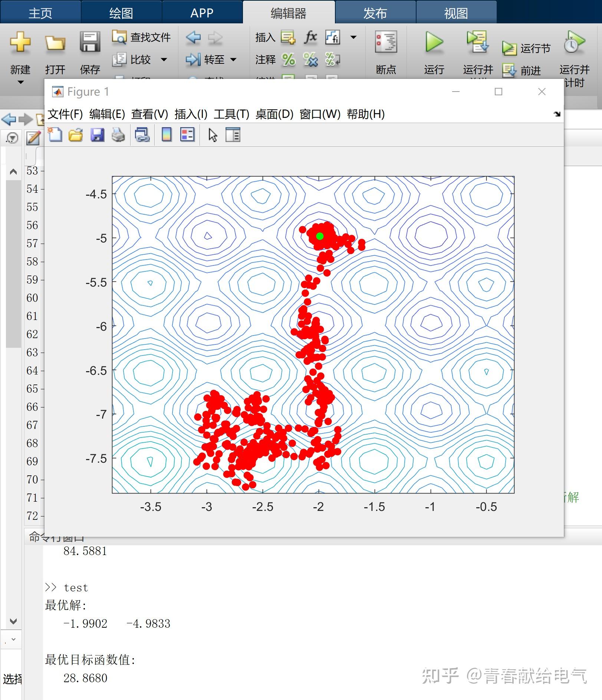Click the Run (运行) green arrow icon

tap(434, 42)
